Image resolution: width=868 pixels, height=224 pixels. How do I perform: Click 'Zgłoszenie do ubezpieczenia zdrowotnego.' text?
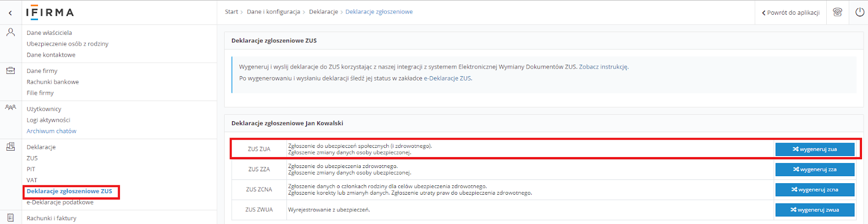point(343,166)
